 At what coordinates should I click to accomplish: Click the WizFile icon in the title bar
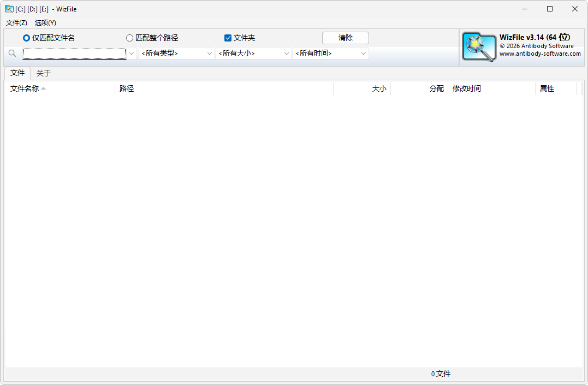(8, 9)
